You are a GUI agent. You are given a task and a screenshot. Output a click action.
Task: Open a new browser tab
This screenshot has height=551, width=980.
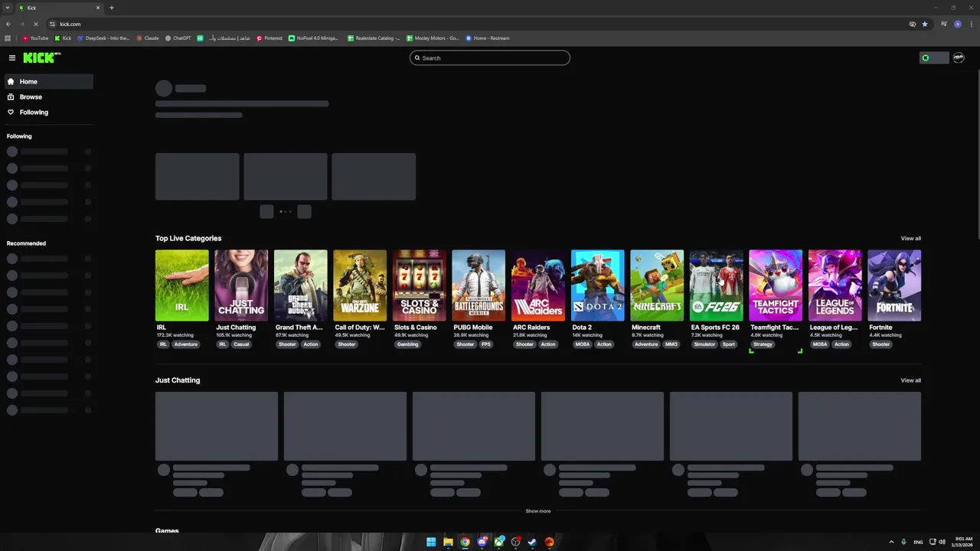tap(112, 8)
